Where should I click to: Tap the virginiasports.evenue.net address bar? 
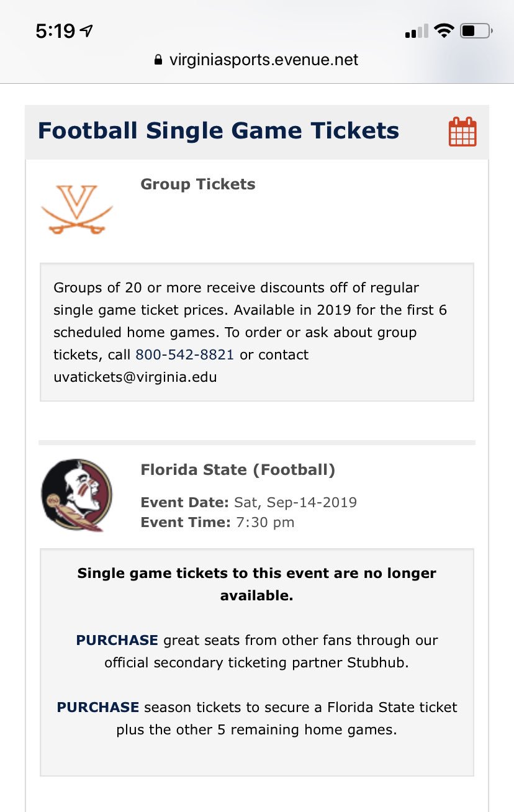(x=256, y=60)
